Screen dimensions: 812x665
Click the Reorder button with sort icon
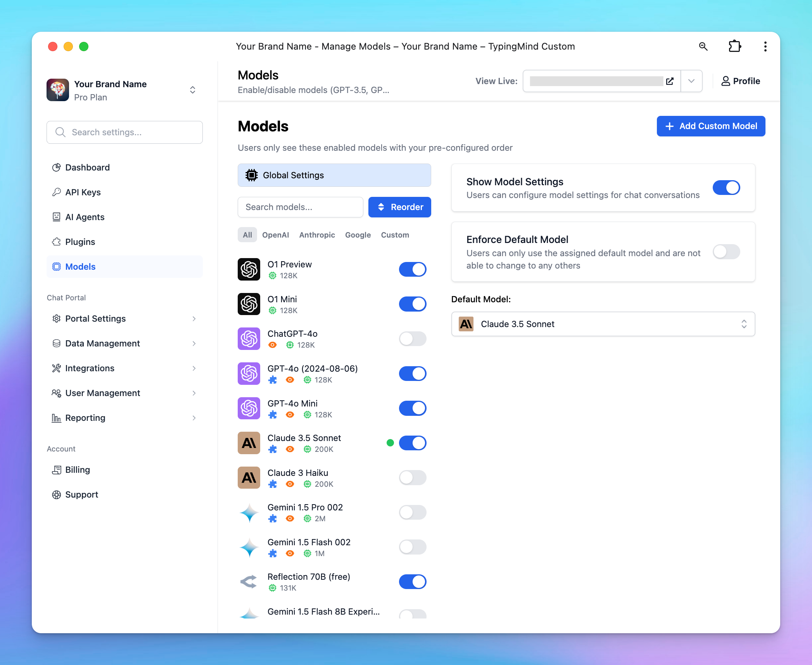point(399,207)
